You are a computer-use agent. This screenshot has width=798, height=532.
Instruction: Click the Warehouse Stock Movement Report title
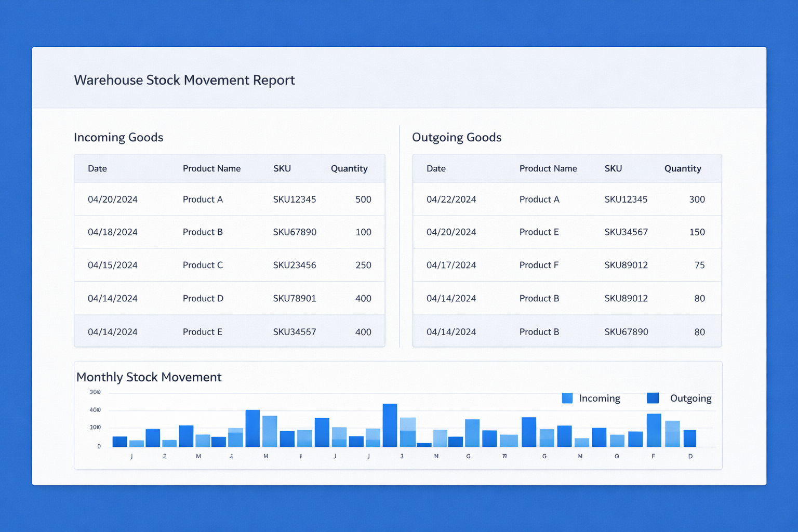coord(184,80)
